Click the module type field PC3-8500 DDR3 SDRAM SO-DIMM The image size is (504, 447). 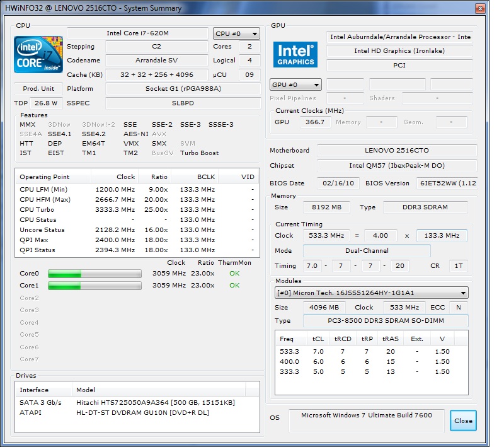pyautogui.click(x=386, y=321)
